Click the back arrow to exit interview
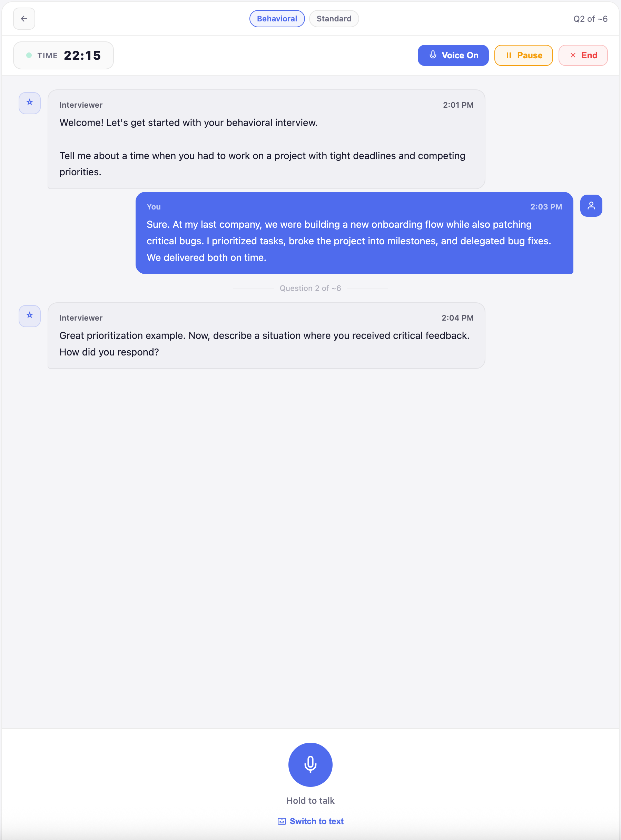 pyautogui.click(x=24, y=18)
